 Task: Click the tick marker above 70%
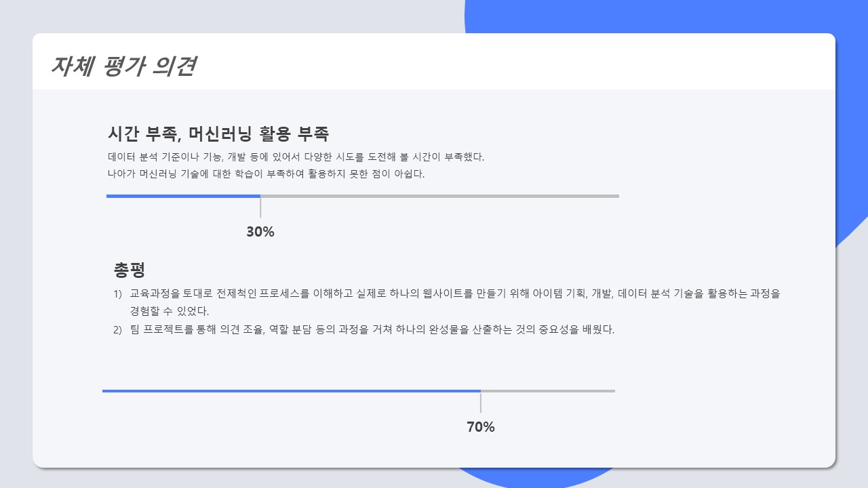pos(481,403)
